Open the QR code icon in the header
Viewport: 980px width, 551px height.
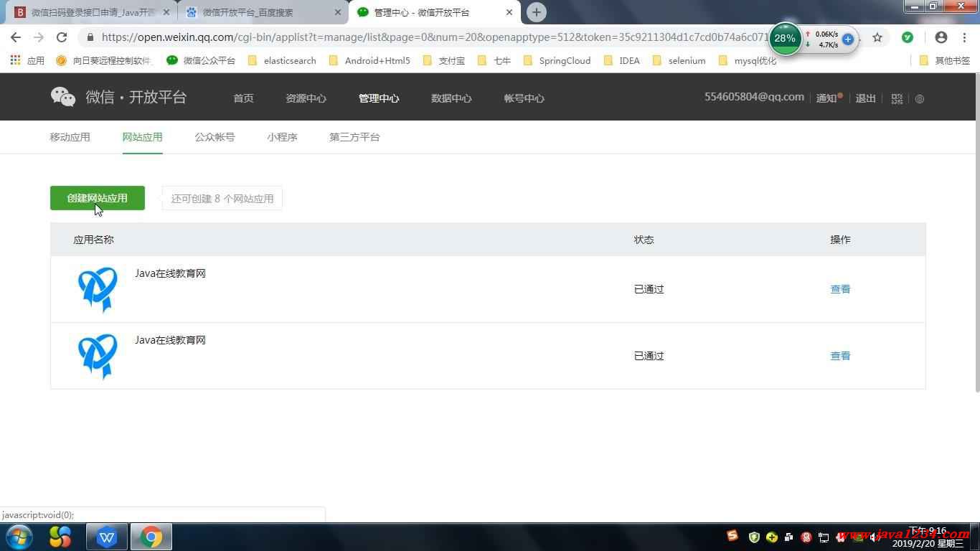coord(897,98)
